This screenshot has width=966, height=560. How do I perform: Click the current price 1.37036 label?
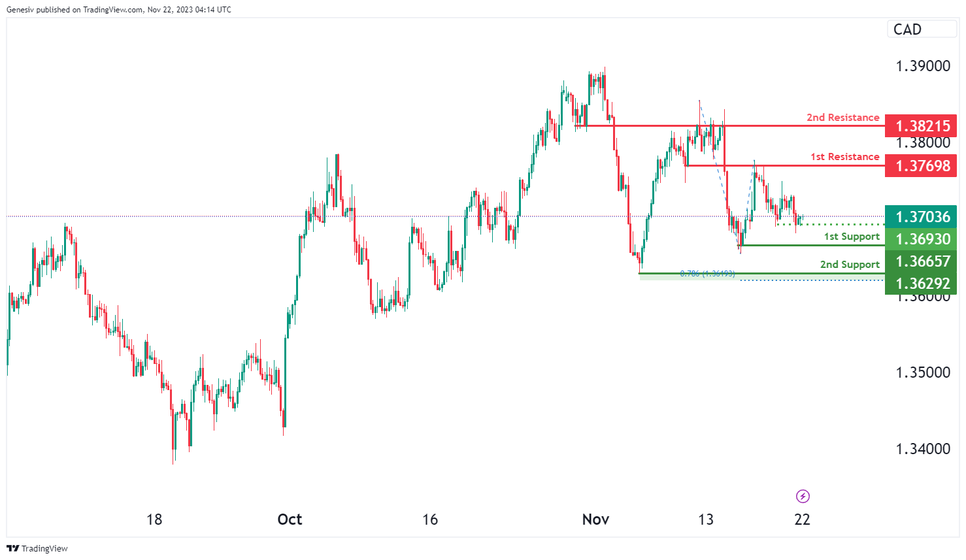[922, 217]
